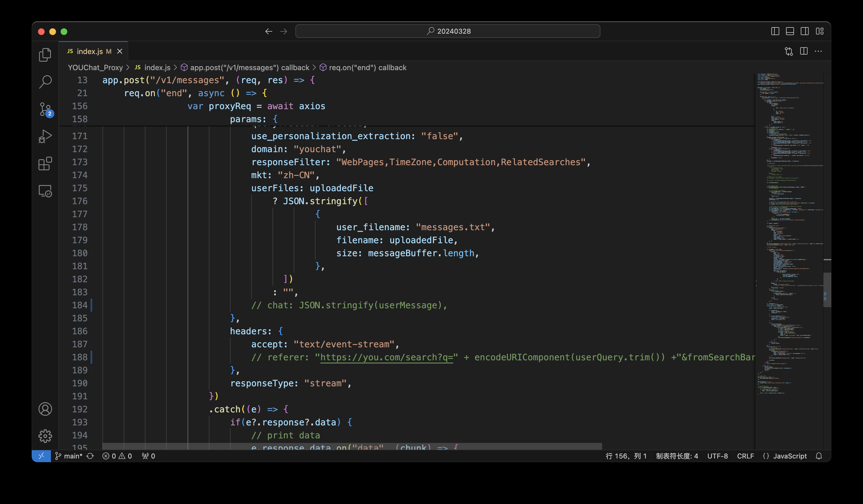
Task: Open the Search view in activity bar
Action: [45, 82]
